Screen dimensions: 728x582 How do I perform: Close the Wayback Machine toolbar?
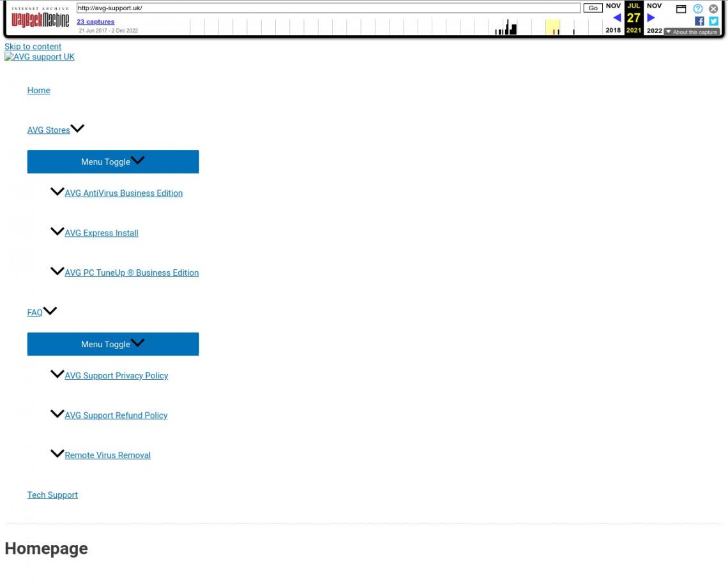pos(713,9)
